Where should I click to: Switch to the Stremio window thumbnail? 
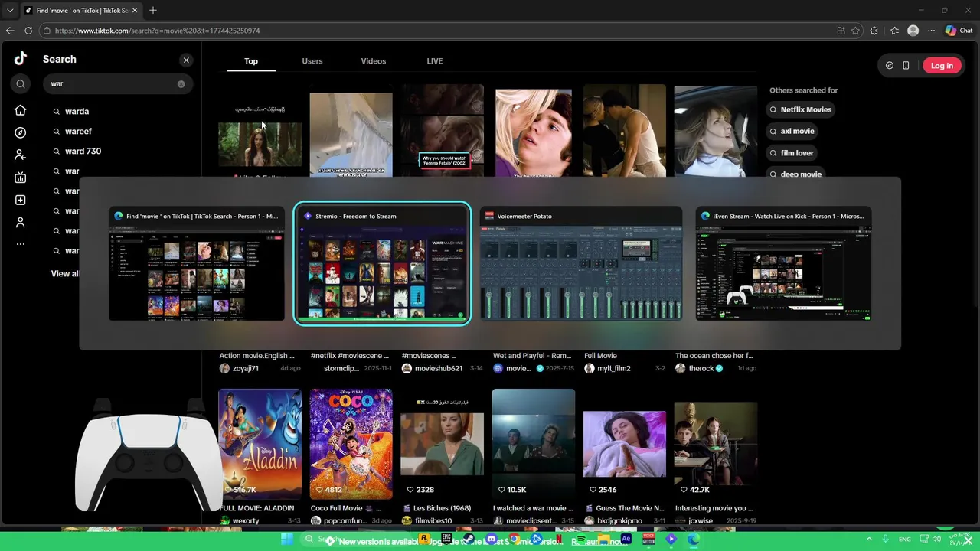[x=382, y=264]
